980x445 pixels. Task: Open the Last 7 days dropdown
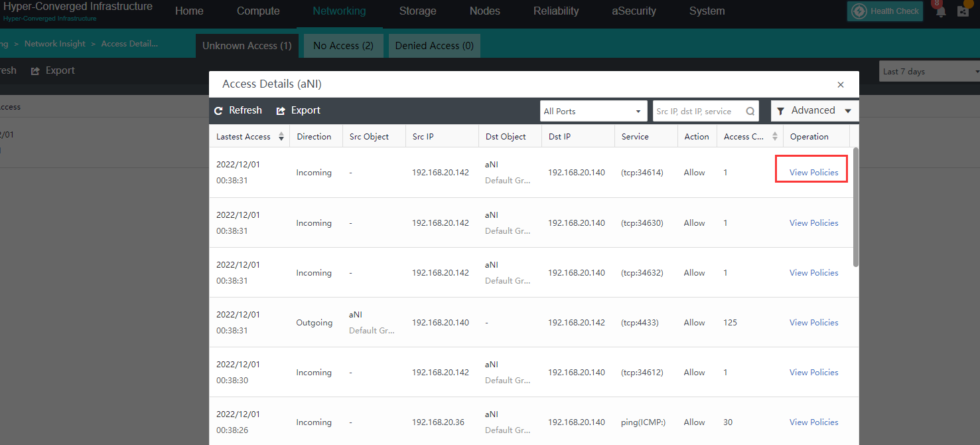click(x=930, y=72)
